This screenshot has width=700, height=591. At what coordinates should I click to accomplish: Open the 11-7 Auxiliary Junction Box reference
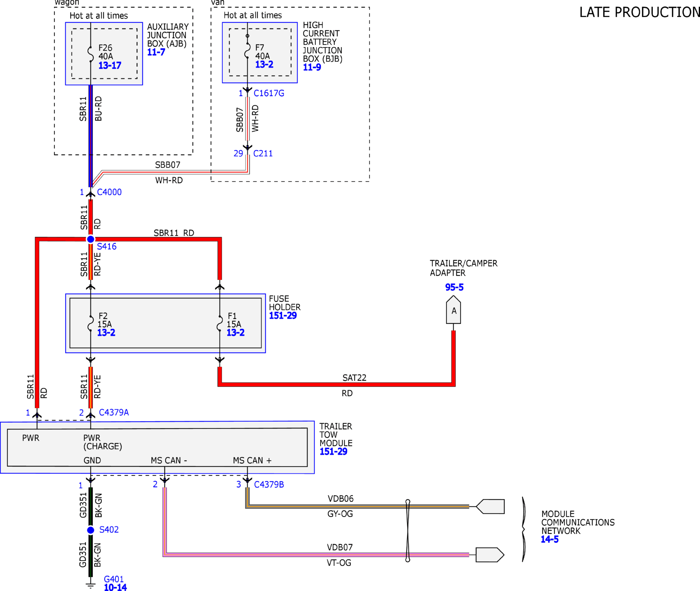click(x=156, y=52)
